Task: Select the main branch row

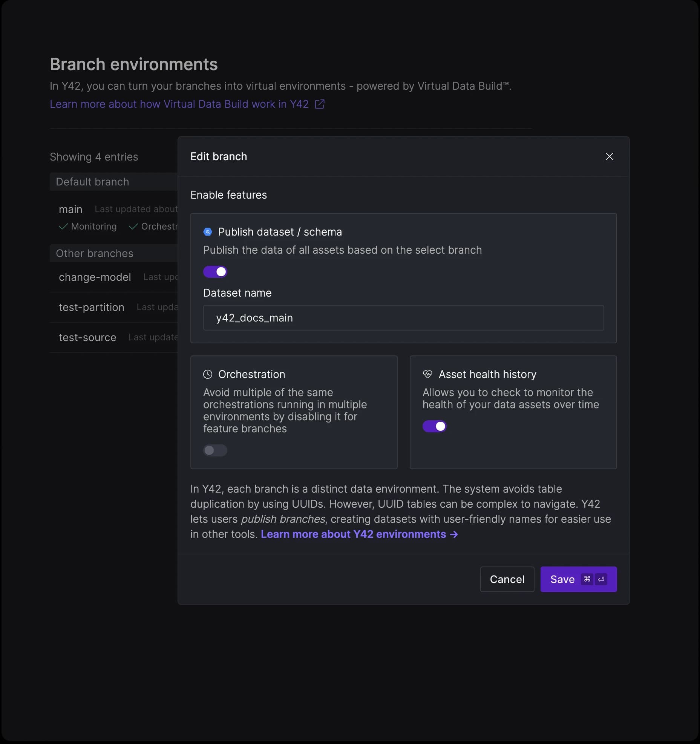Action: coord(114,217)
